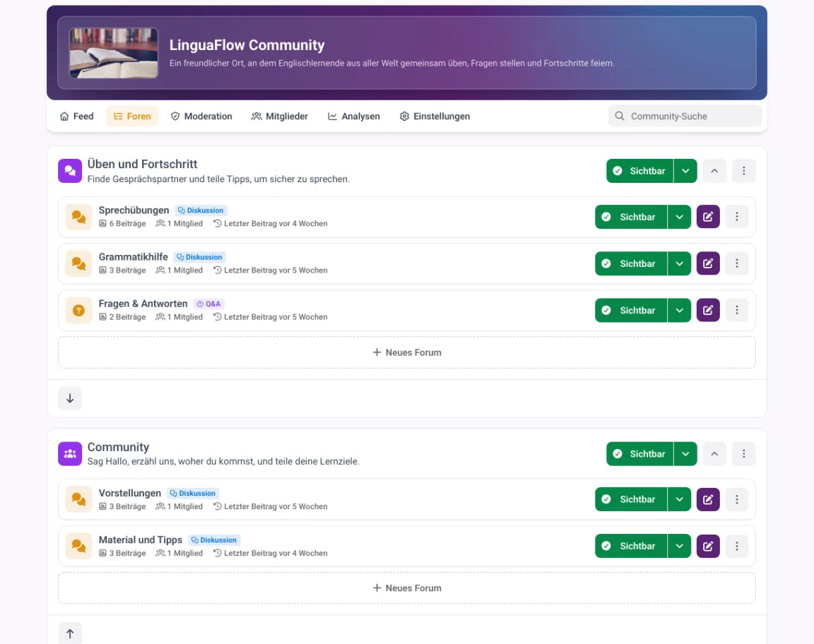Open edit for Grammatikhilfe forum

coord(707,263)
